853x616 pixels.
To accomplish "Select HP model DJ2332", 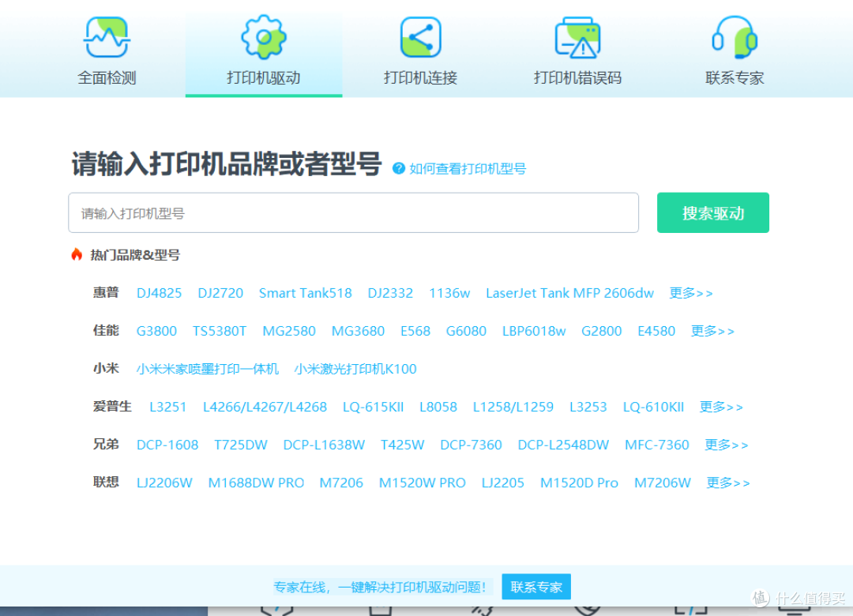I will point(390,293).
